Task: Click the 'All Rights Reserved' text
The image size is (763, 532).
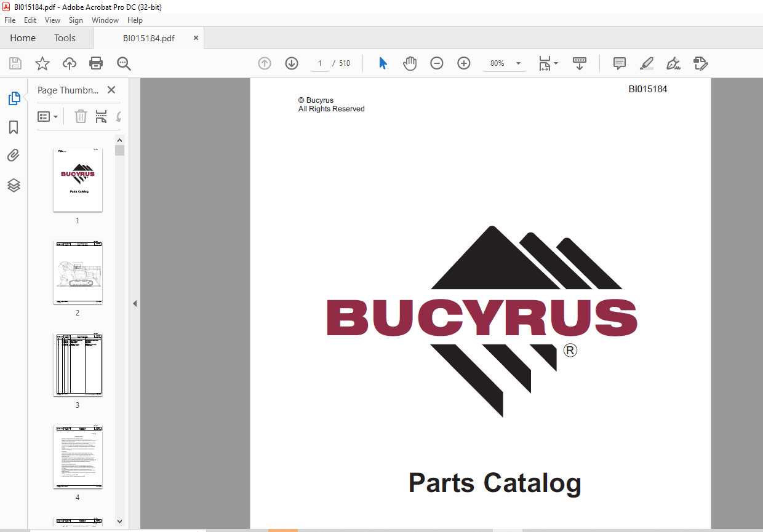Action: click(x=332, y=109)
